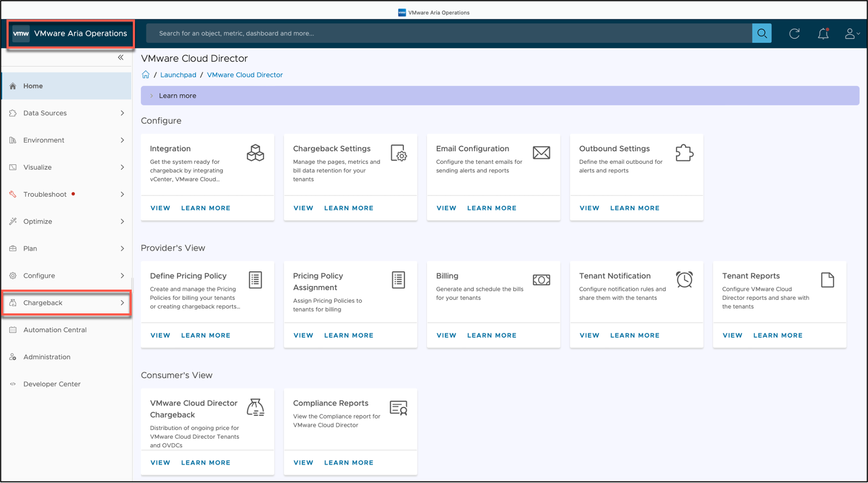The width and height of the screenshot is (868, 483).
Task: Click the refresh icon in header
Action: [x=794, y=33]
